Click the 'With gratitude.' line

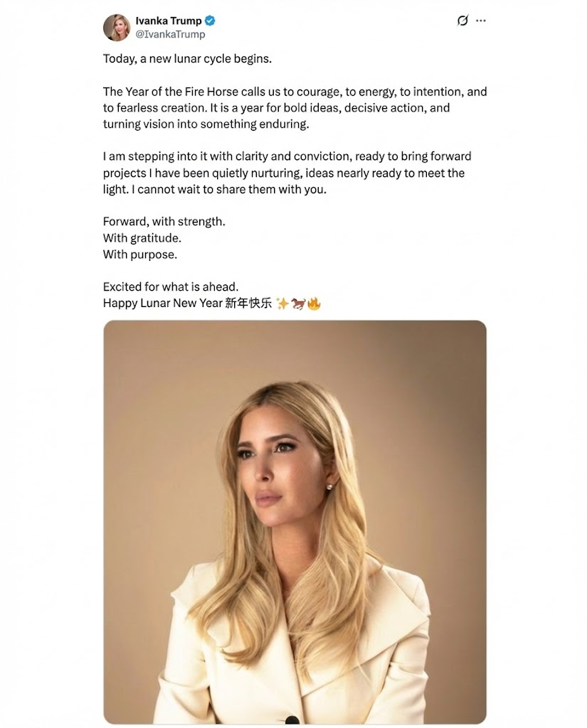click(142, 238)
